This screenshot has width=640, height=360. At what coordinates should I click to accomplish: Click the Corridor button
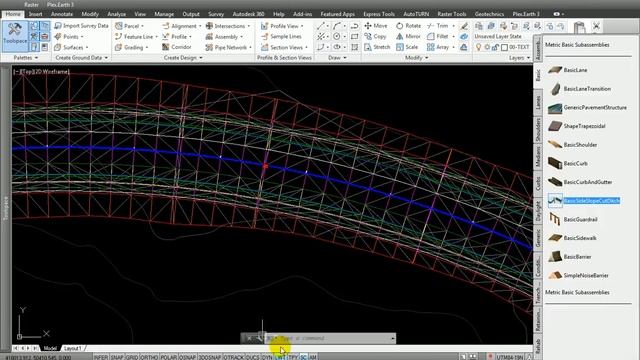pyautogui.click(x=177, y=47)
